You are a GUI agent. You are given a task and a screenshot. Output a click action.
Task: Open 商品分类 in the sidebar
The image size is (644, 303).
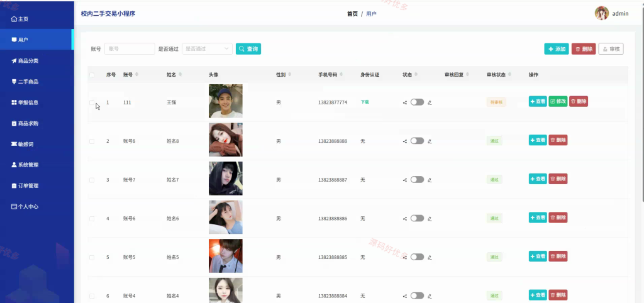pos(36,61)
